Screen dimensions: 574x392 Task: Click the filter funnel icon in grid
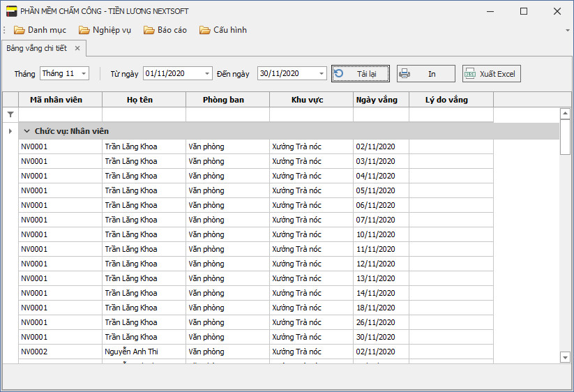click(x=10, y=114)
